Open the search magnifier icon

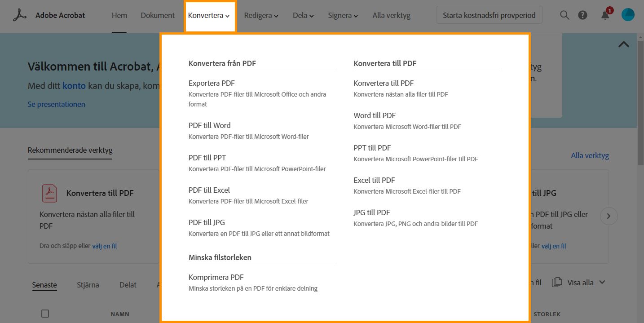click(x=565, y=15)
